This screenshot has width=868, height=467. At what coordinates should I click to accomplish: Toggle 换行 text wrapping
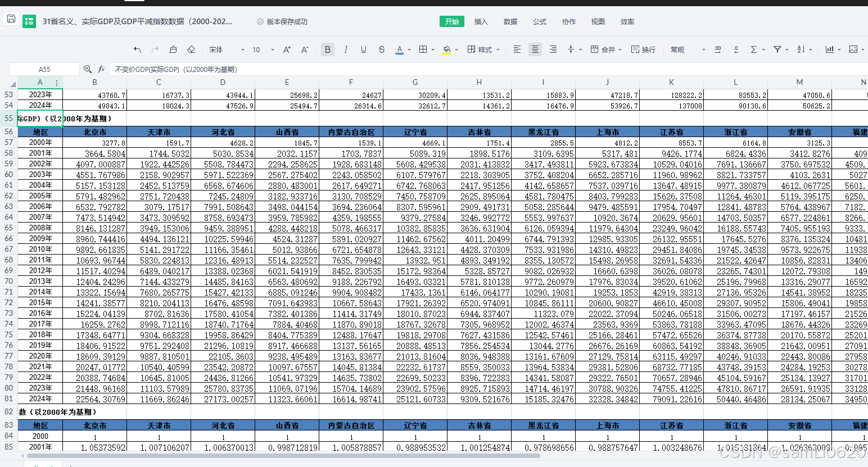click(643, 49)
